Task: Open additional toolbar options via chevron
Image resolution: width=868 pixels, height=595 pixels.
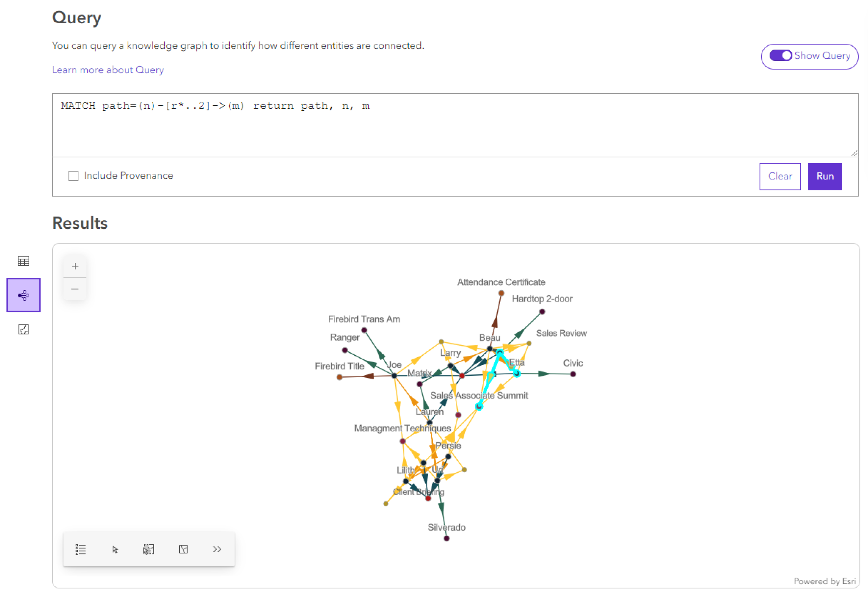Action: (x=218, y=549)
